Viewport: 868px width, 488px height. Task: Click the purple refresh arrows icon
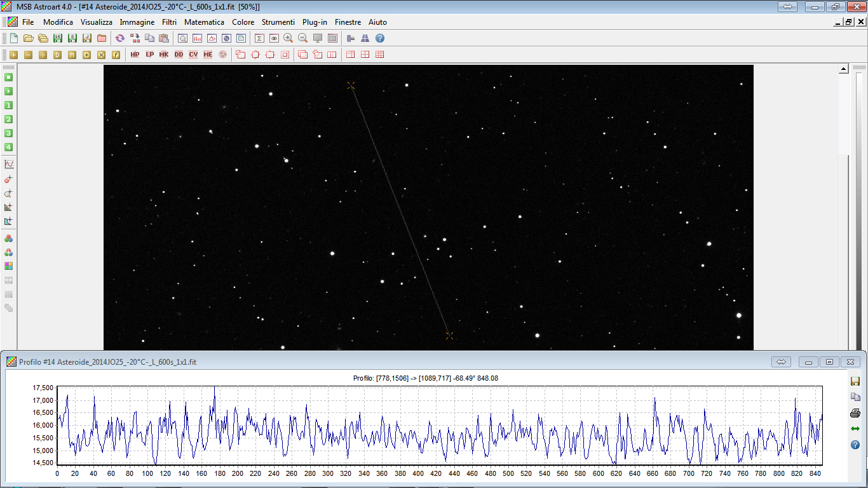[120, 38]
